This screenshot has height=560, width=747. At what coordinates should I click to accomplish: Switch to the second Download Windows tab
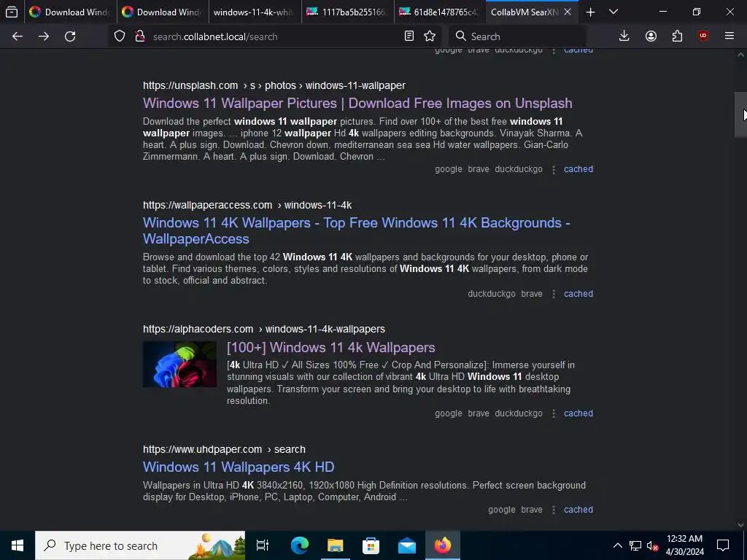point(163,12)
